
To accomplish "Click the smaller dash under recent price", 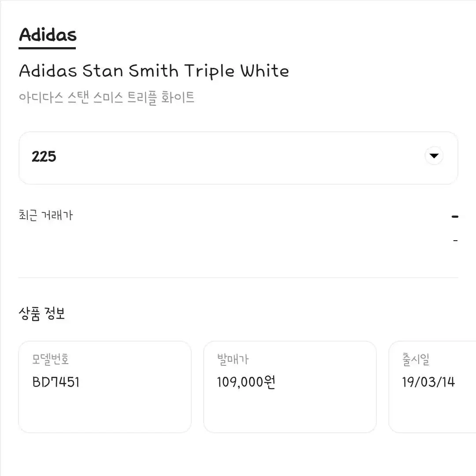I will click(455, 241).
